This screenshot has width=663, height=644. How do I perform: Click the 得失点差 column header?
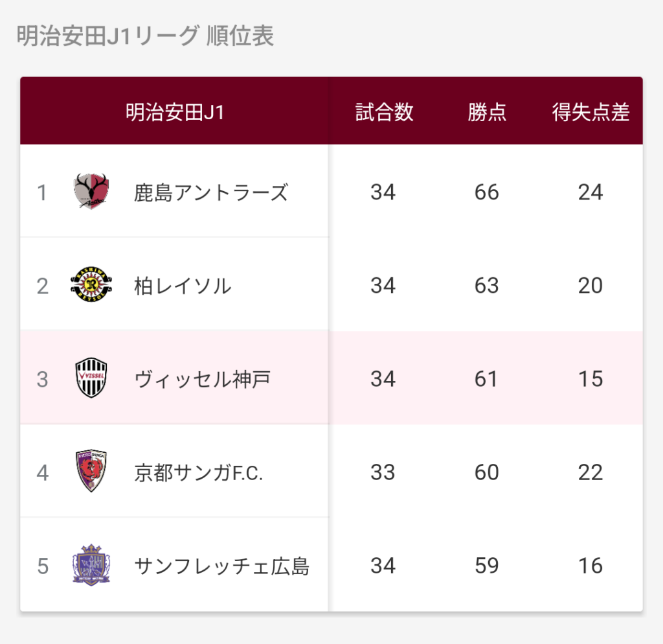(x=590, y=112)
